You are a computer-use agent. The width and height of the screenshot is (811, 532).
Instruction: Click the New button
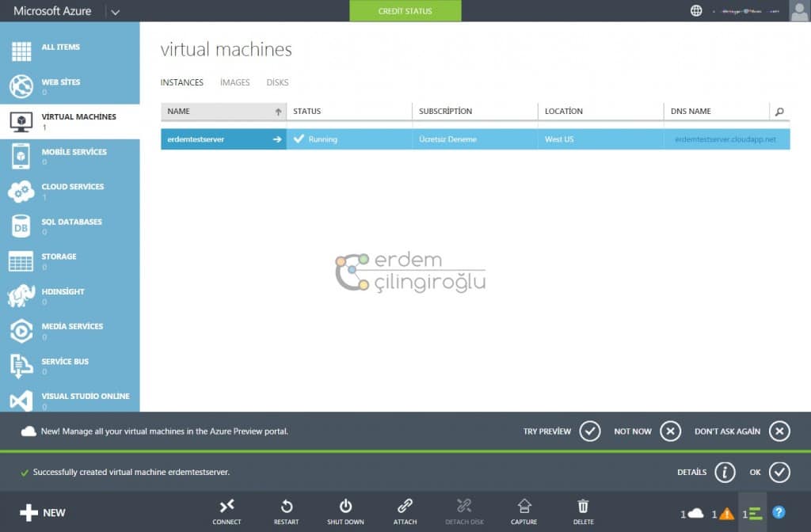pos(43,512)
